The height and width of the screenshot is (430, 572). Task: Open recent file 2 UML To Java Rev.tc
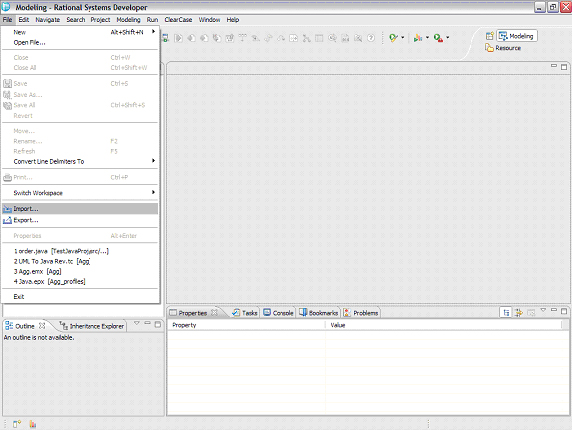click(x=80, y=261)
